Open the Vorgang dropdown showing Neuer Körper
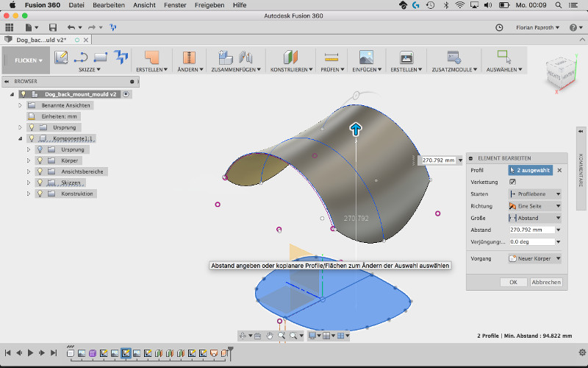588x368 pixels. 534,258
